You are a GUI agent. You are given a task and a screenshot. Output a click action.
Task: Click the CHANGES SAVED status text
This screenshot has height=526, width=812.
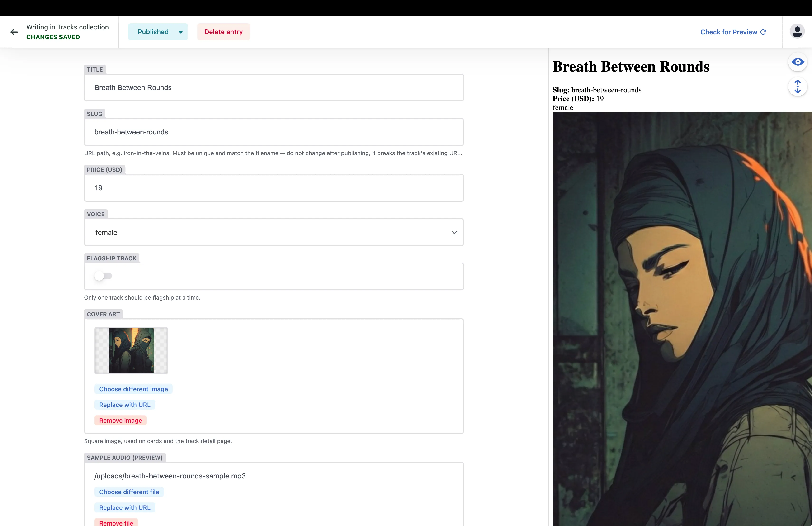53,37
